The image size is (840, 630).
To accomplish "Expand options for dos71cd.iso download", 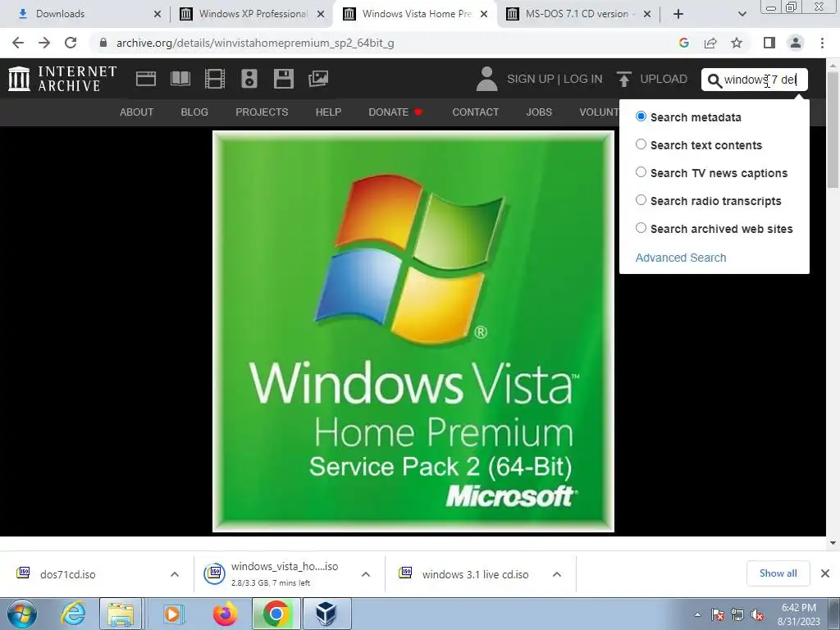I will pos(175,574).
